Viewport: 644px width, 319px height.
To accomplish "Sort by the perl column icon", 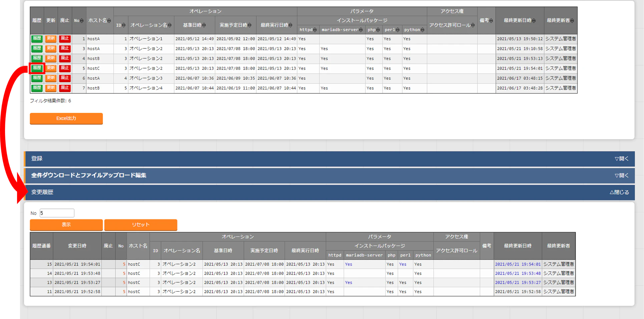I will [398, 30].
